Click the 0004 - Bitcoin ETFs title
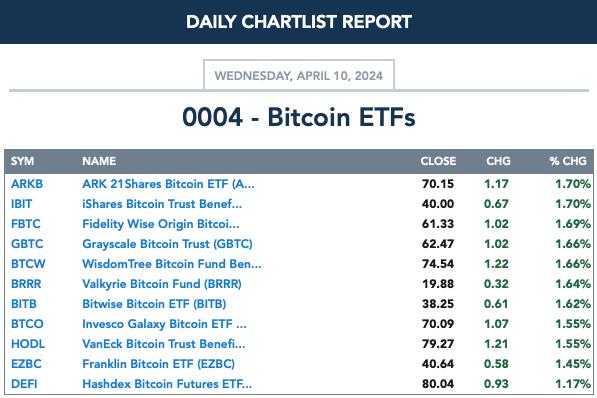 point(298,117)
